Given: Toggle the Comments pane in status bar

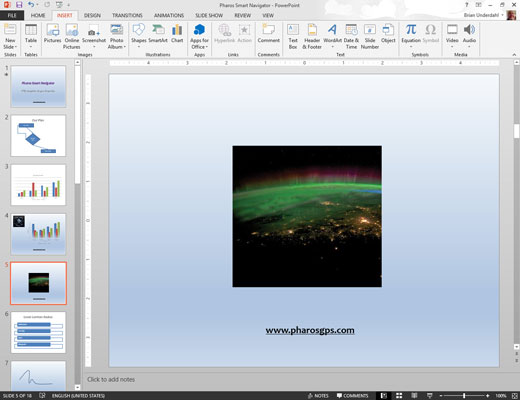Looking at the screenshot, I should 352,396.
